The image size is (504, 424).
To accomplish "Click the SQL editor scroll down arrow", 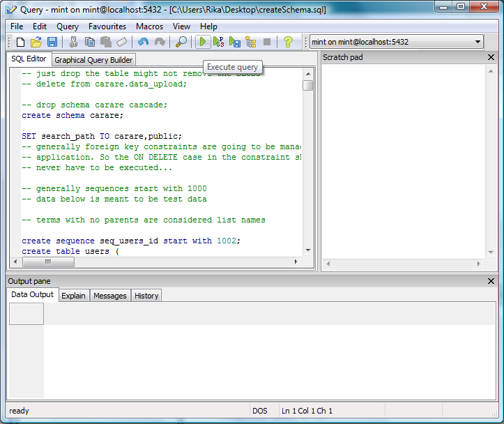I will [x=308, y=250].
